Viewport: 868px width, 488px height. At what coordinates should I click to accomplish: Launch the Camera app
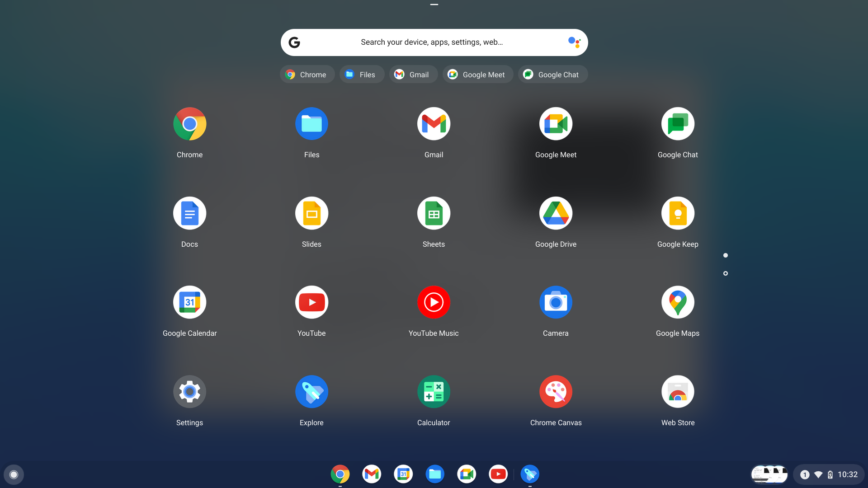point(556,302)
